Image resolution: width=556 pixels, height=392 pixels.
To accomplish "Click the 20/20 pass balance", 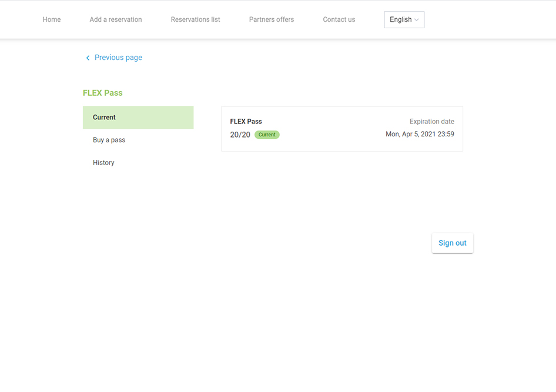I will pos(240,135).
